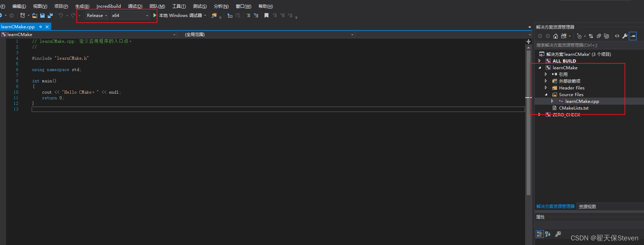This screenshot has width=644, height=245.
Task: Click the Next Bookmark icon
Action: 282,16
